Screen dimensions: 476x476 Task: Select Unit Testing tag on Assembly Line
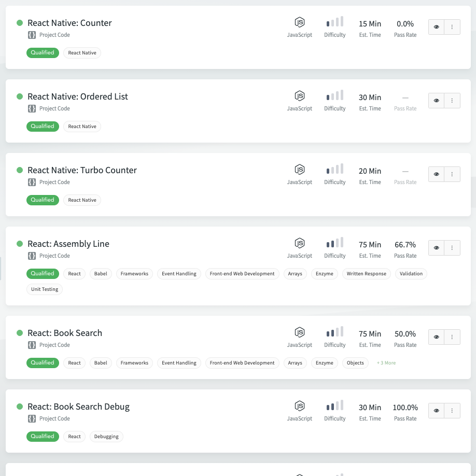45,289
